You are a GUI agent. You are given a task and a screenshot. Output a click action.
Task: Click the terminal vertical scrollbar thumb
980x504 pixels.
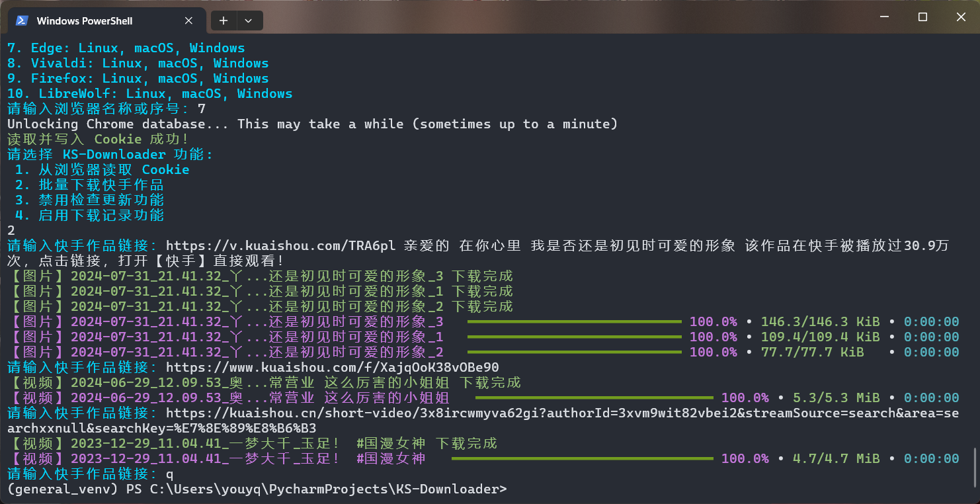[975, 468]
